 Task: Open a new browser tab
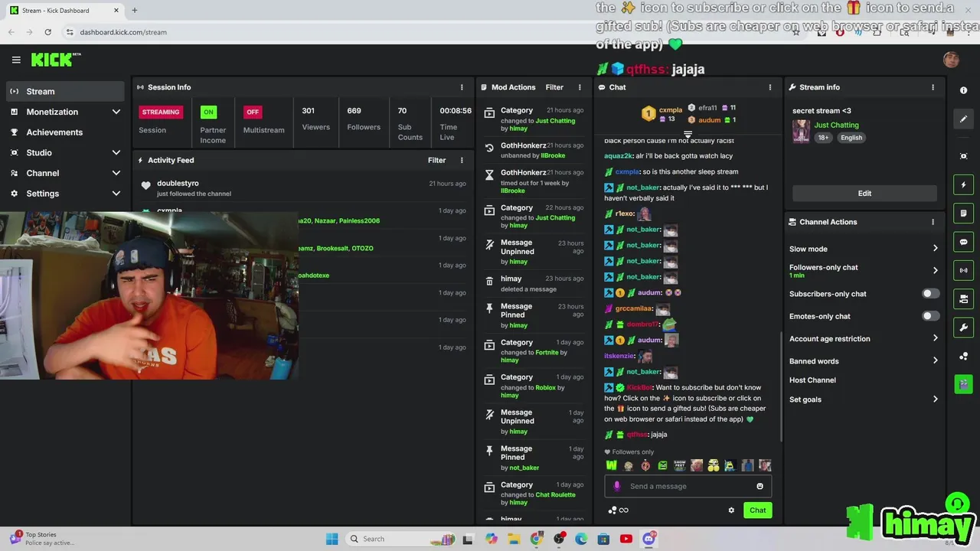tap(134, 10)
